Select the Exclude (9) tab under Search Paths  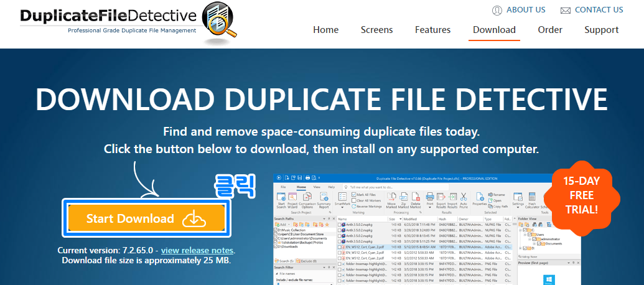click(306, 261)
